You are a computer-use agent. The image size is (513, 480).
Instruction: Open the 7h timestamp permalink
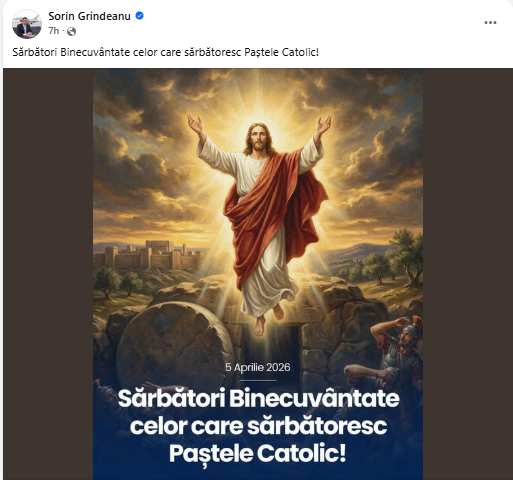53,31
